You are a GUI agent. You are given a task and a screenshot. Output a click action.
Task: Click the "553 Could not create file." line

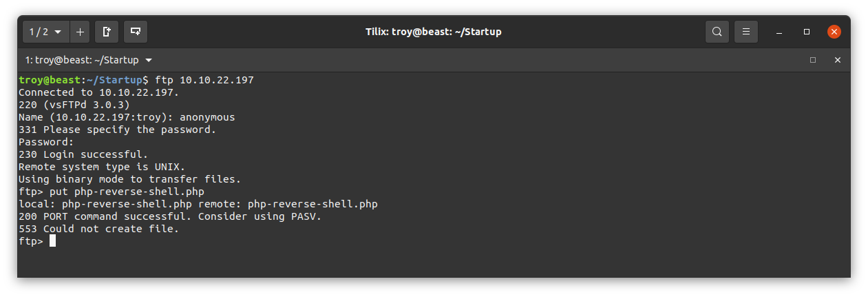coord(98,229)
